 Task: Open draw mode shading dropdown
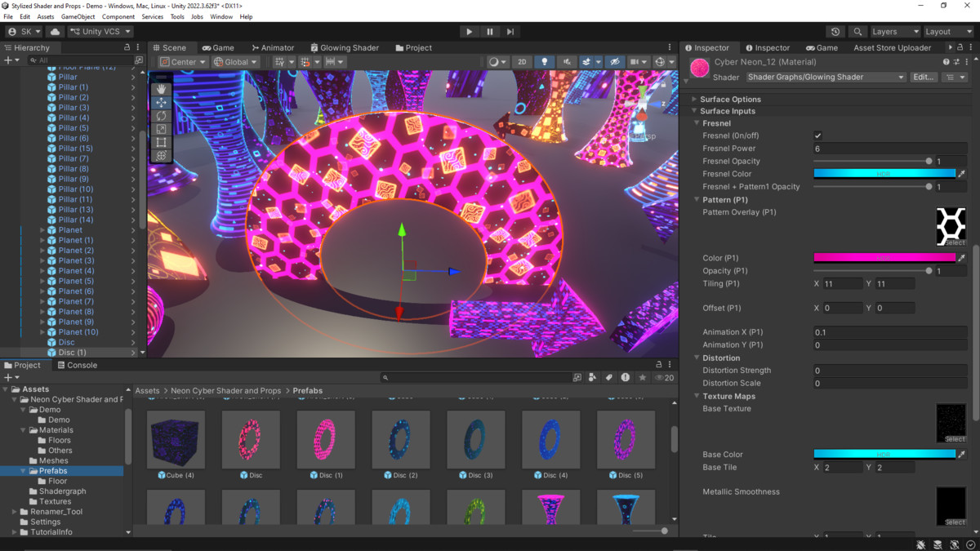click(x=497, y=62)
